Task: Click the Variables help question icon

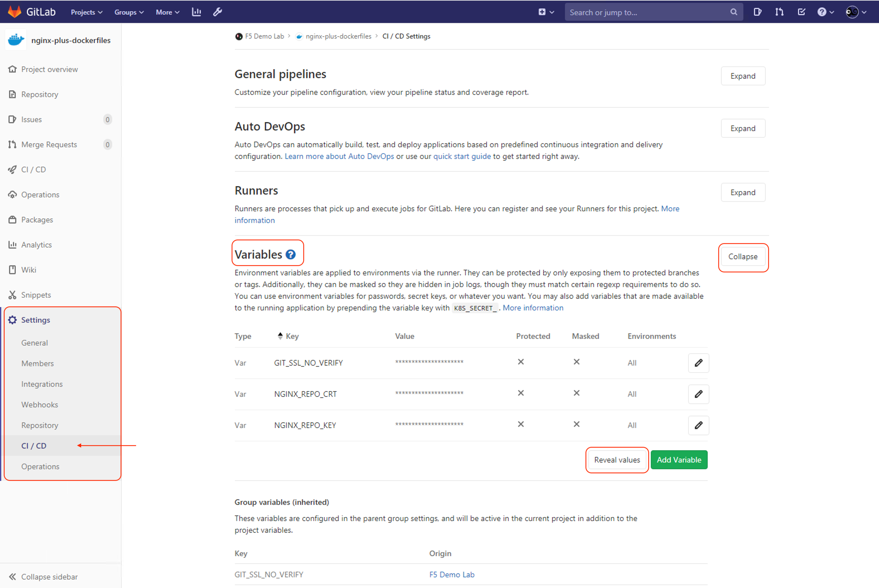Action: tap(290, 255)
